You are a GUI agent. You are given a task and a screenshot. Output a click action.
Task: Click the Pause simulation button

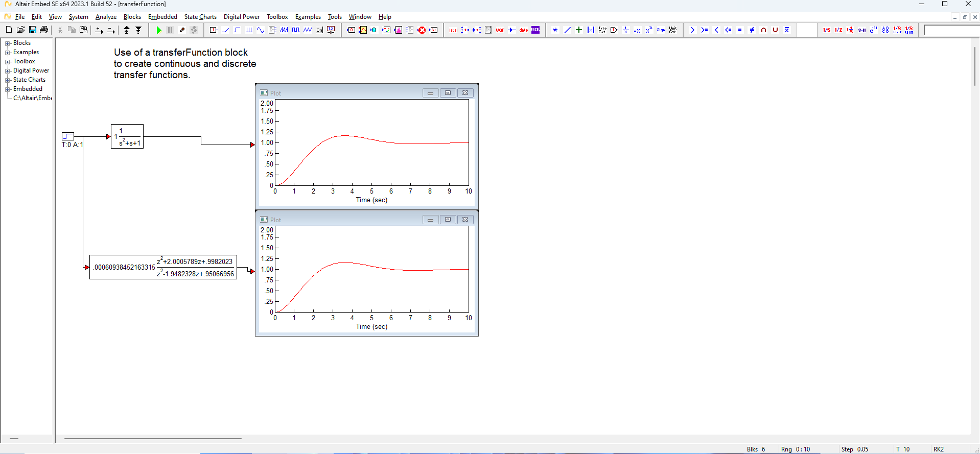point(170,30)
